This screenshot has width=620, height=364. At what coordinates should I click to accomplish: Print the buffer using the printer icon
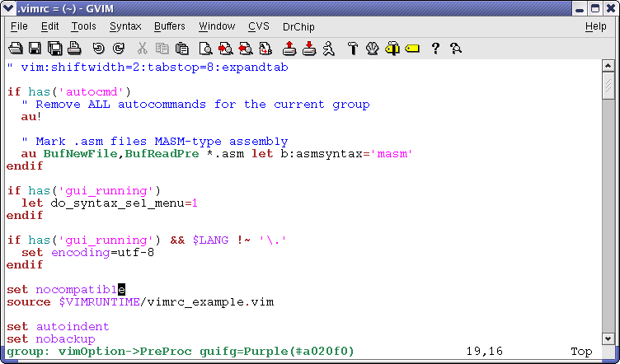pos(74,49)
